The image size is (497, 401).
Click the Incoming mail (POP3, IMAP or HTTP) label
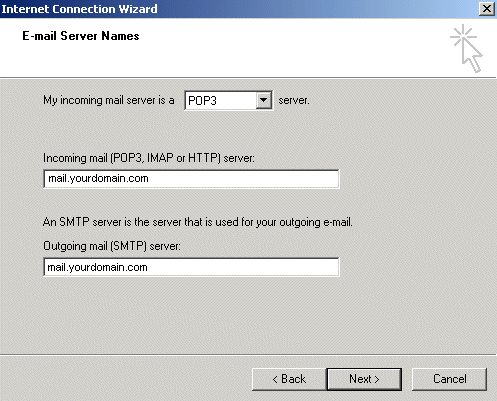click(149, 158)
